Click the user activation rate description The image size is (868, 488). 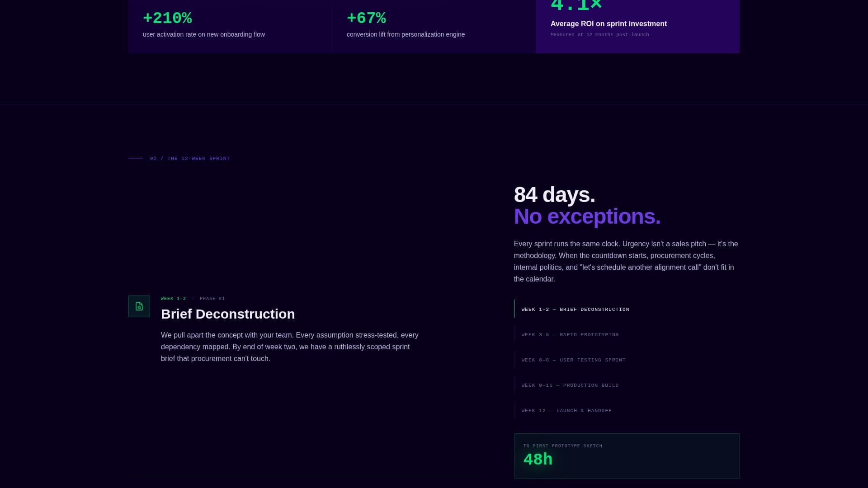(204, 34)
